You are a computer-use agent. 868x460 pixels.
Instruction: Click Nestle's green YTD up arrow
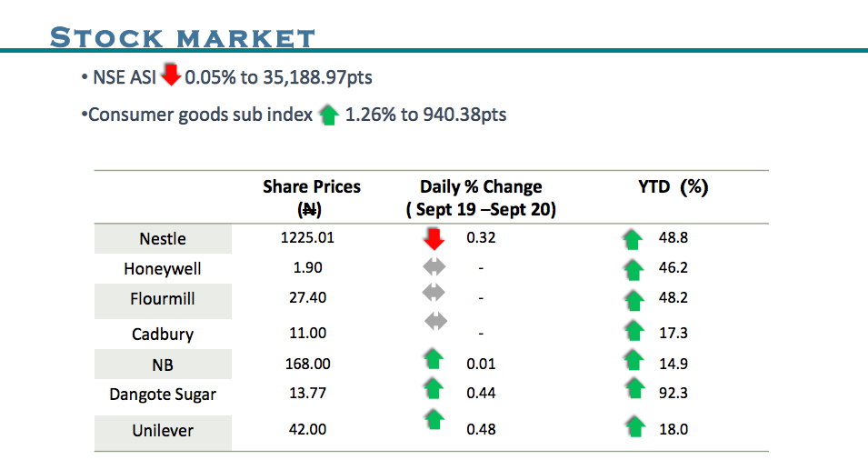[x=633, y=240]
